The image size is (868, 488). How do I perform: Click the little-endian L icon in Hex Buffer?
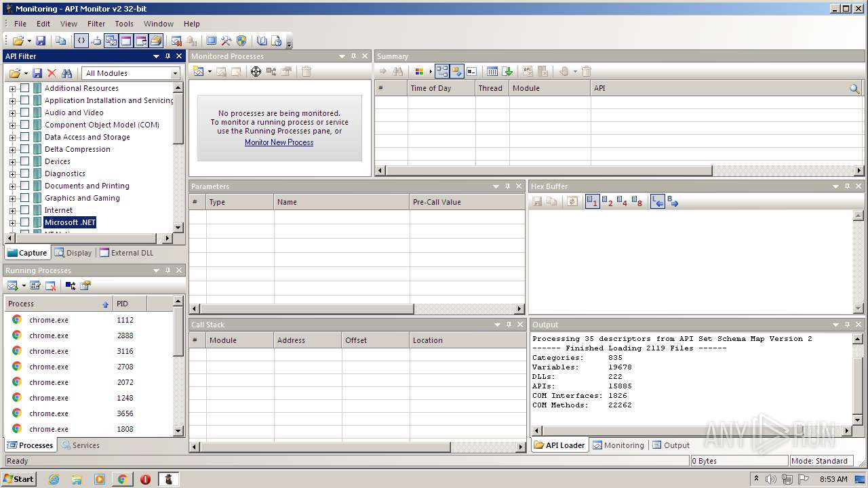coord(657,201)
